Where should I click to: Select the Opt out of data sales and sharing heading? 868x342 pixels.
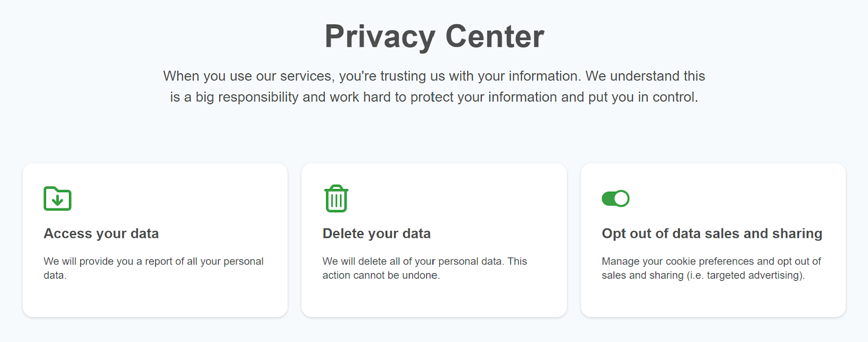click(712, 233)
